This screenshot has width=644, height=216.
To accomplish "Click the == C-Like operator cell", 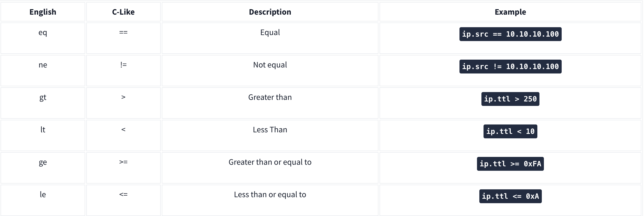I will pos(123,38).
